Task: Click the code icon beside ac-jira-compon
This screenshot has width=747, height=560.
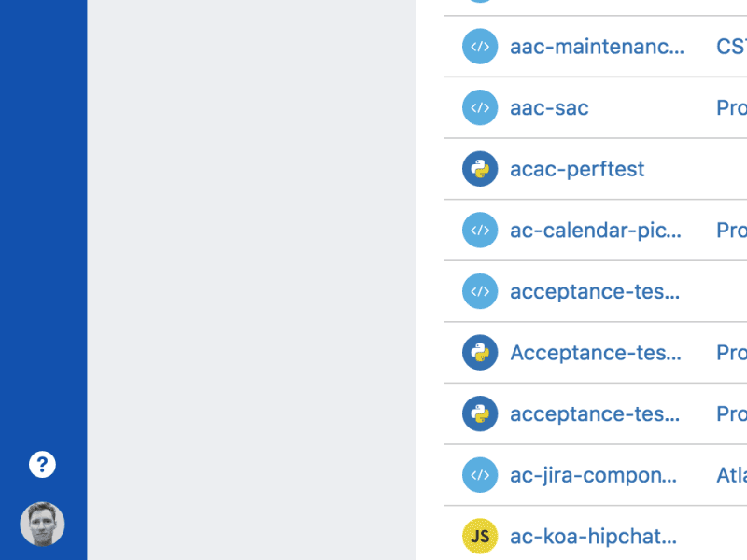Action: point(479,474)
